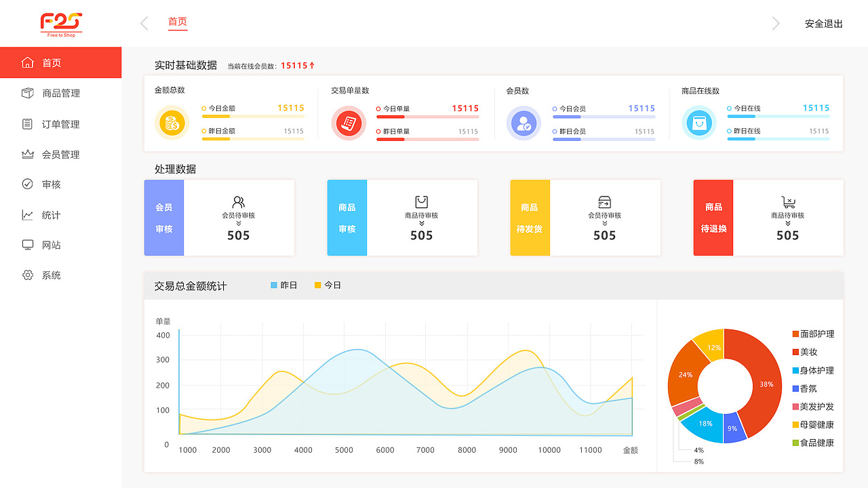Expand double chevron in 会员审核 card
Image resolution: width=868 pixels, height=488 pixels.
point(239,224)
